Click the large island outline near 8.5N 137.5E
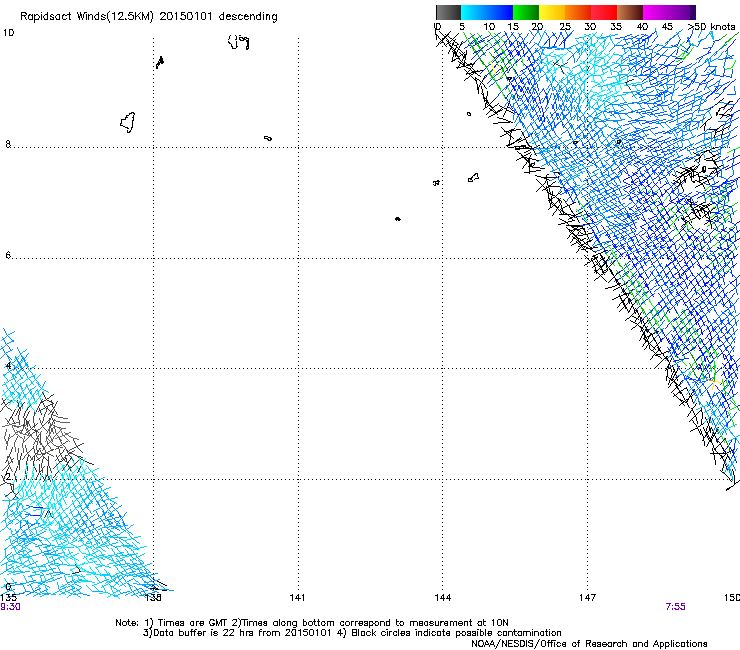The image size is (740, 650). point(127,122)
